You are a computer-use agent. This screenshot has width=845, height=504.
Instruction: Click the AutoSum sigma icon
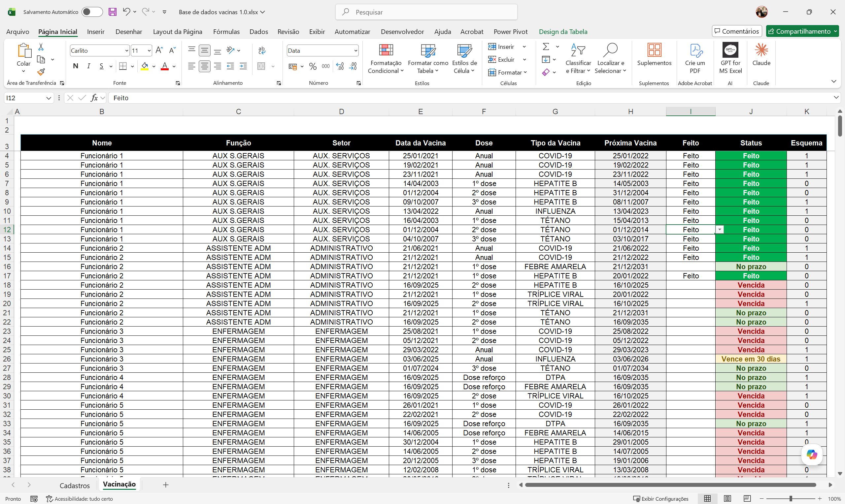546,47
